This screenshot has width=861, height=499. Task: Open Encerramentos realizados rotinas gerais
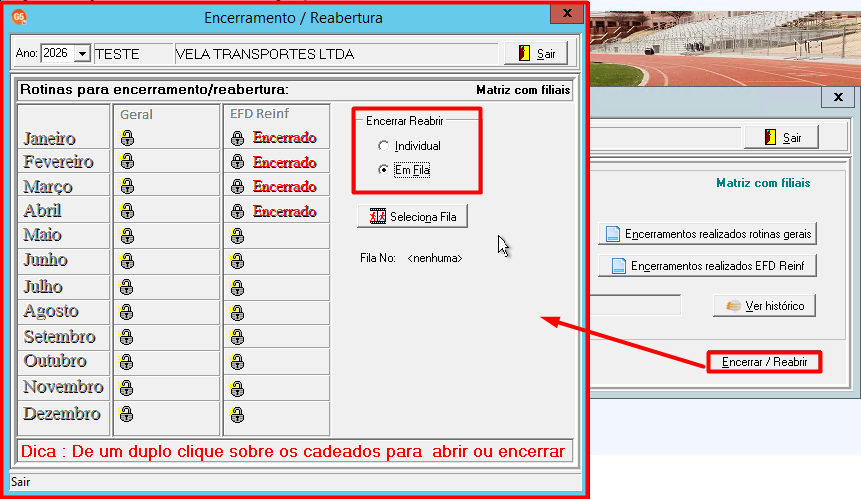(x=707, y=234)
